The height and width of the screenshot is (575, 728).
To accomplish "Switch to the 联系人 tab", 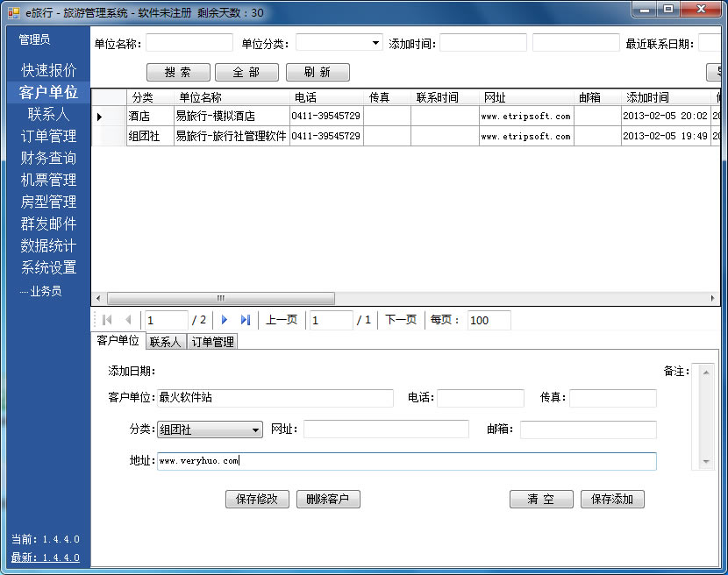I will (x=165, y=341).
